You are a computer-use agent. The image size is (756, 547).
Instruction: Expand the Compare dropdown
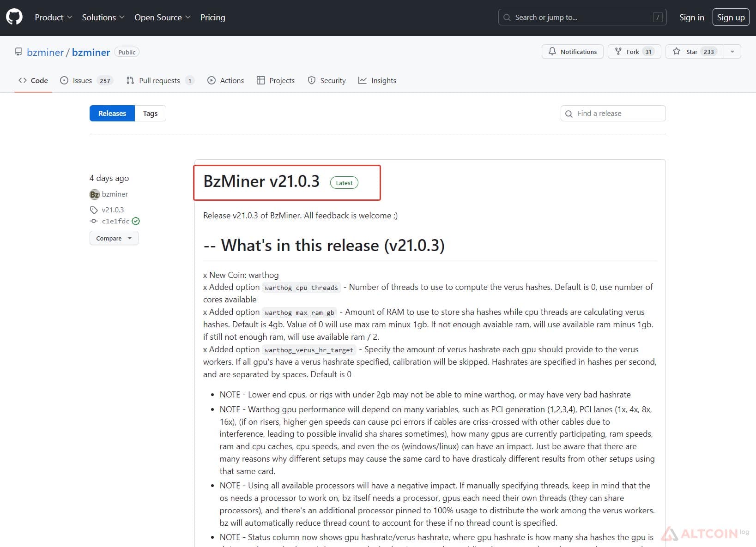pyautogui.click(x=114, y=238)
